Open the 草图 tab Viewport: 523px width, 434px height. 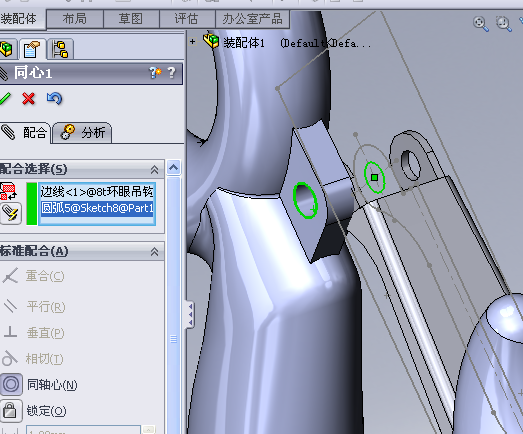[131, 19]
